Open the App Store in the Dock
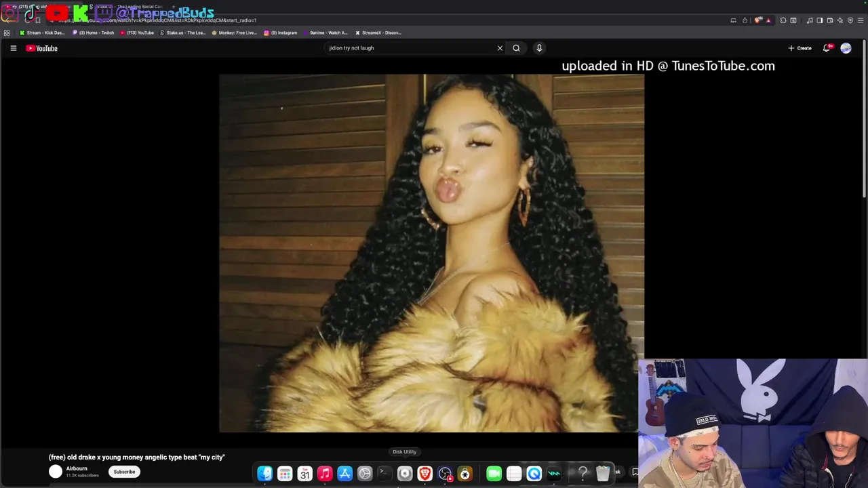The height and width of the screenshot is (488, 868). tap(345, 474)
